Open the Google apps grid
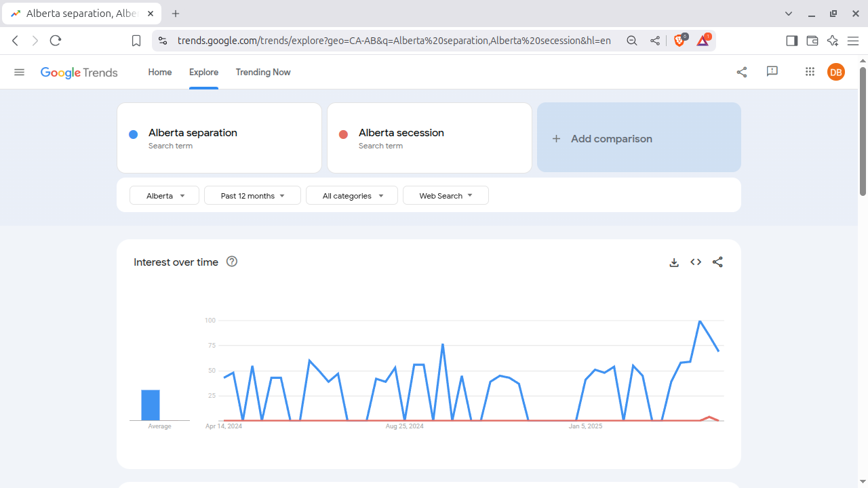Screen dimensions: 868x488 pyautogui.click(x=810, y=72)
